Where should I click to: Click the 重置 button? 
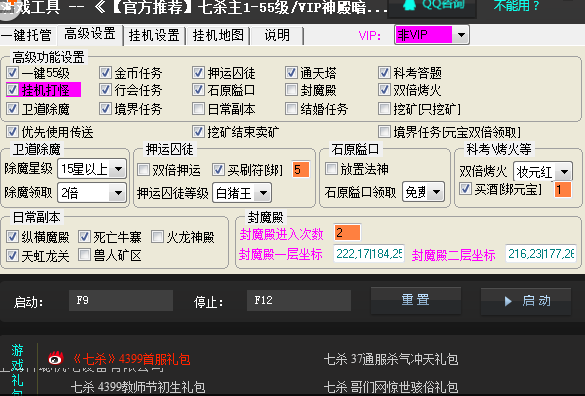pos(416,300)
